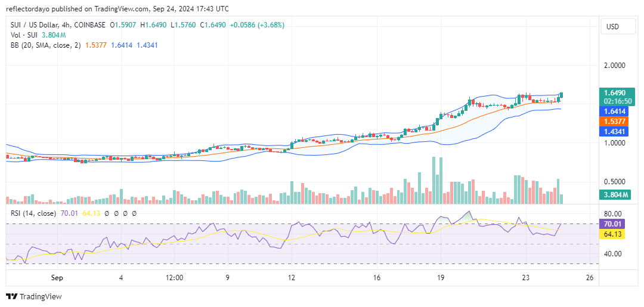Click the purple 70.01 RSI legend value
This screenshot has width=644, height=307.
(x=68, y=213)
